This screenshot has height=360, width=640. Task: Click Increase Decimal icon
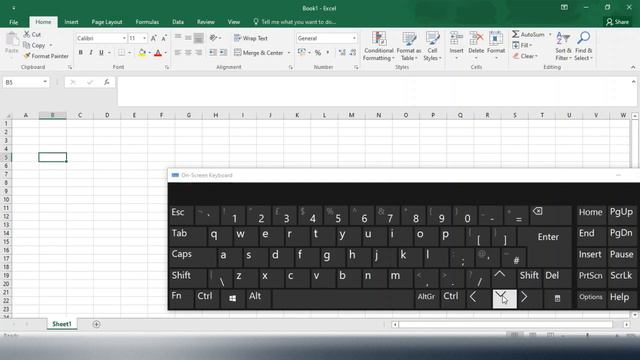tap(342, 53)
